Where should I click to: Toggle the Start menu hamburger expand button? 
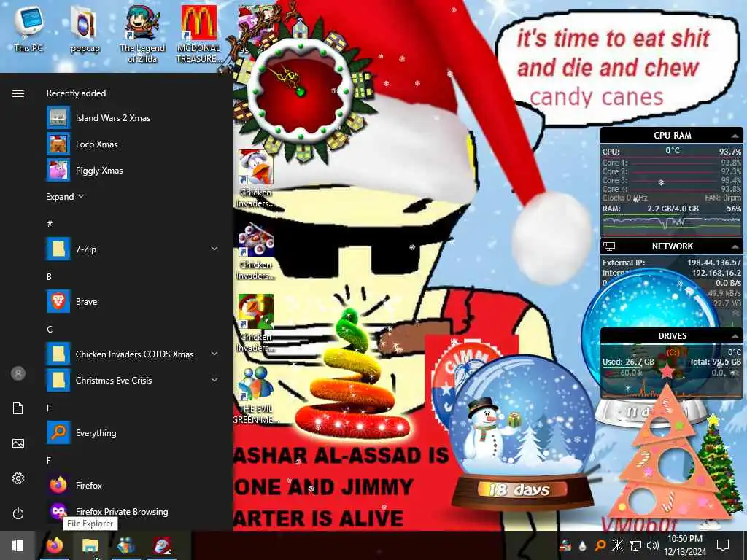pos(18,93)
